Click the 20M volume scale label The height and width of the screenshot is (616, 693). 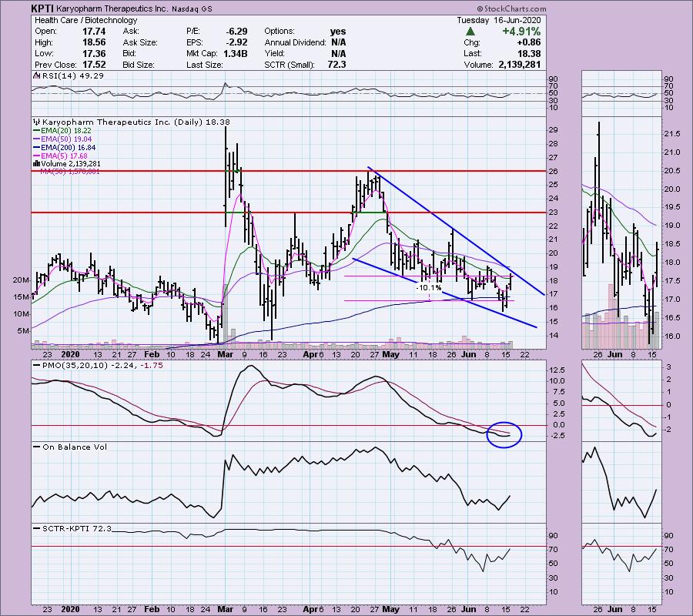coord(22,280)
